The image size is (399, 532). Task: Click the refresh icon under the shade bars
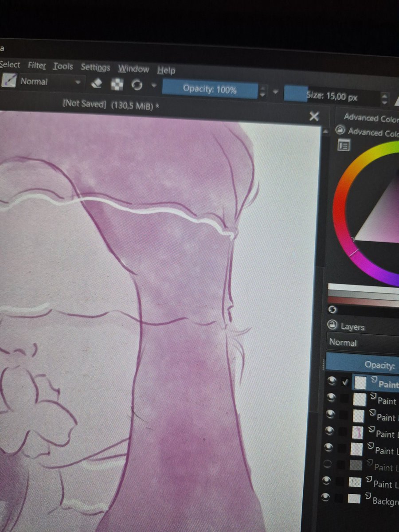pyautogui.click(x=332, y=309)
